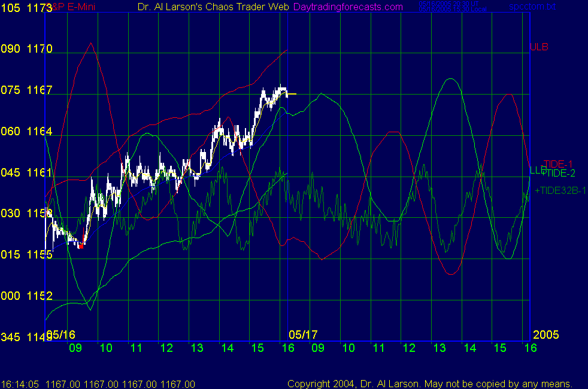Click the '16:14:05' time in the status line
Image resolution: width=588 pixels, height=389 pixels.
click(x=20, y=384)
